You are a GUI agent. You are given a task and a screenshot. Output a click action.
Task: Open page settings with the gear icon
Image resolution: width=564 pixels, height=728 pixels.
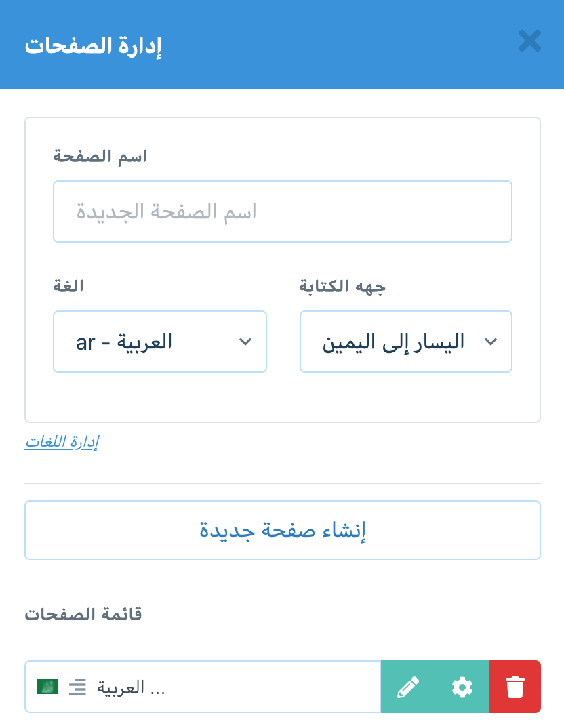(462, 687)
